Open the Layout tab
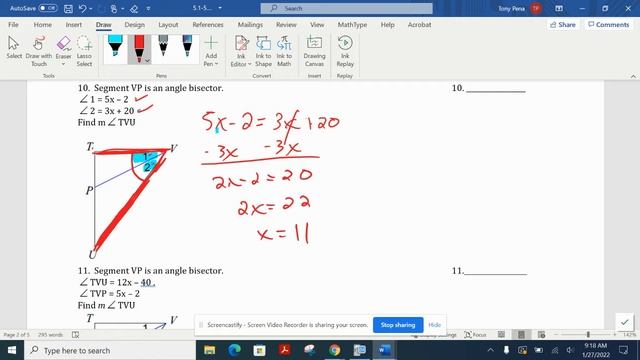 click(x=168, y=24)
